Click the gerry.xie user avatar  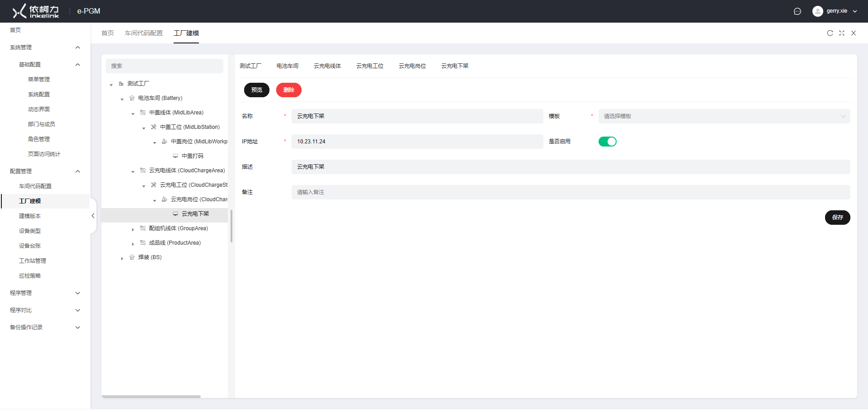[x=817, y=11]
